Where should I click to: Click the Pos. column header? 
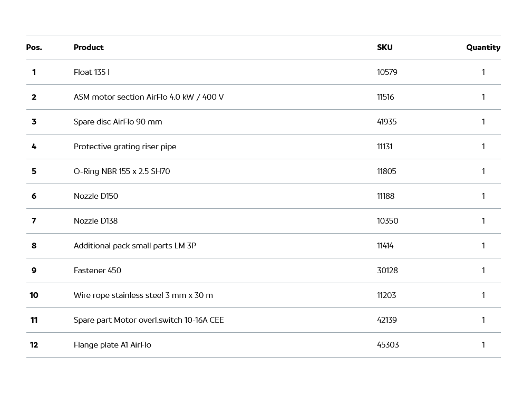click(34, 47)
